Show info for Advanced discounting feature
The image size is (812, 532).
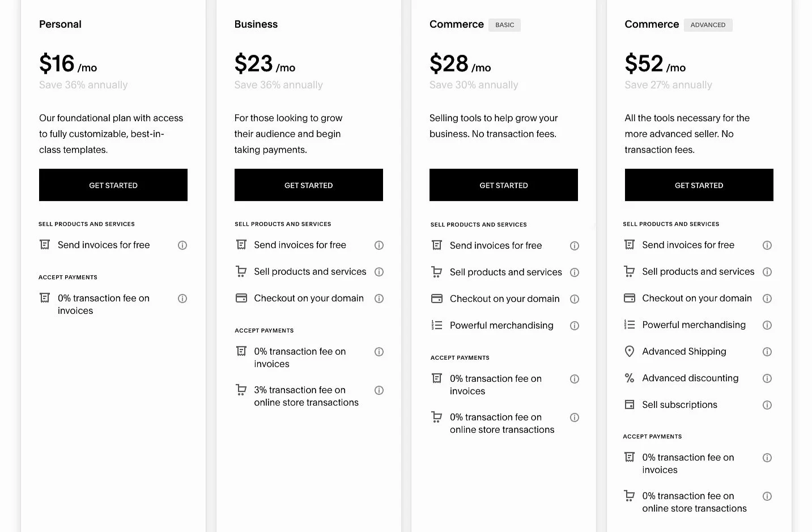767,378
